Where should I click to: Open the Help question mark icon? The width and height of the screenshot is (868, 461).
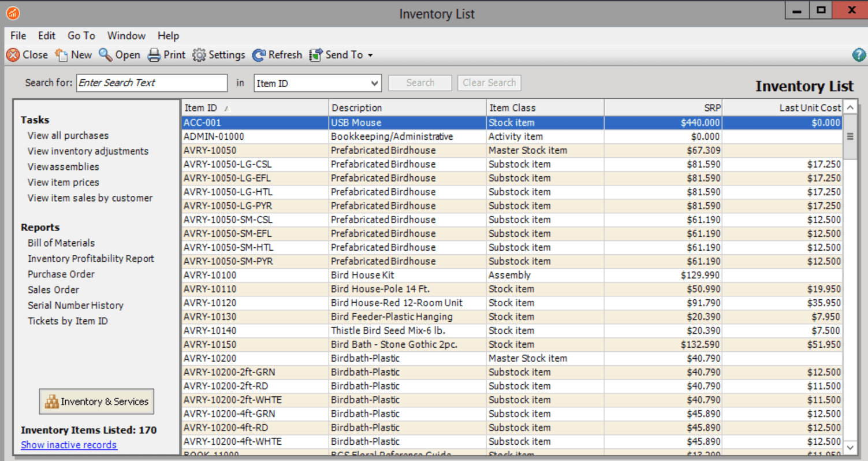(x=859, y=55)
